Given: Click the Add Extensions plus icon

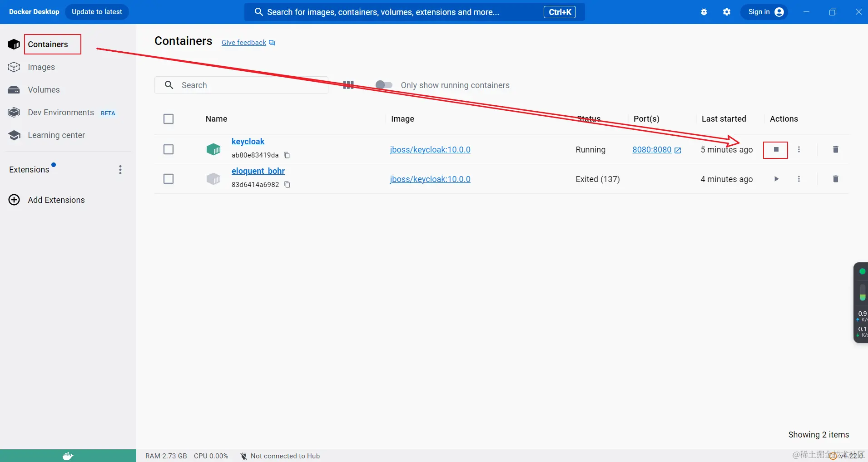Looking at the screenshot, I should click(15, 200).
